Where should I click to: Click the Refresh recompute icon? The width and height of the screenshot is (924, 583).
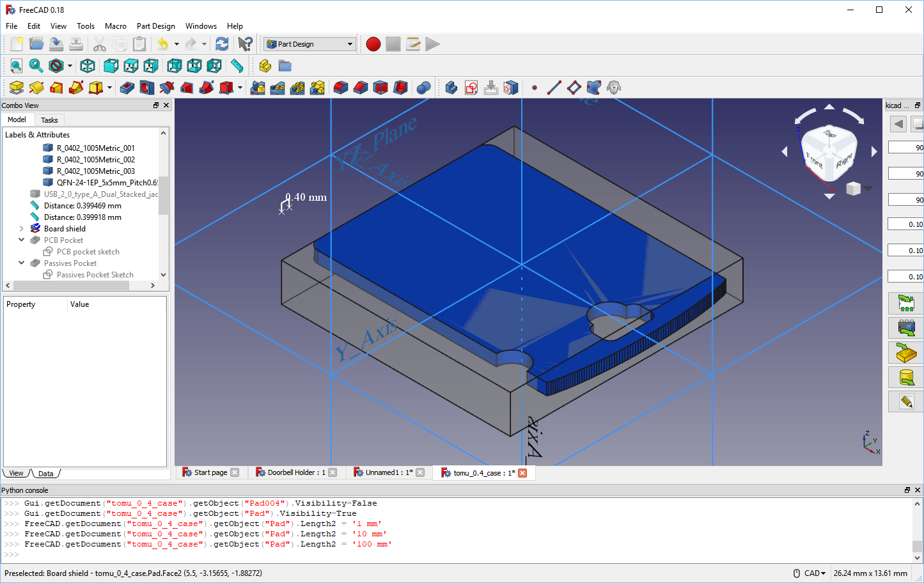pos(222,44)
